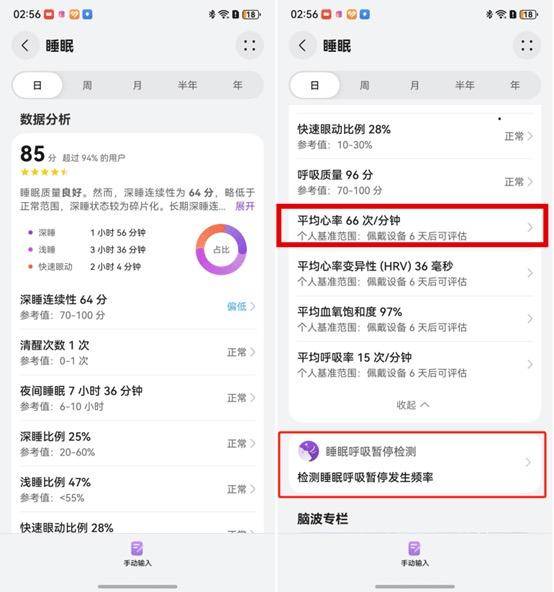Switch to 半年 tab on left screen

tap(188, 85)
